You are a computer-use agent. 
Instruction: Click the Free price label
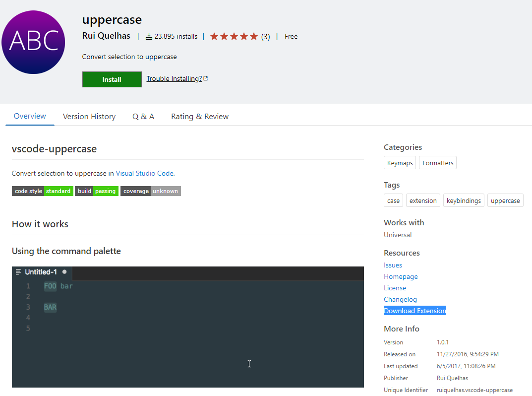(291, 36)
